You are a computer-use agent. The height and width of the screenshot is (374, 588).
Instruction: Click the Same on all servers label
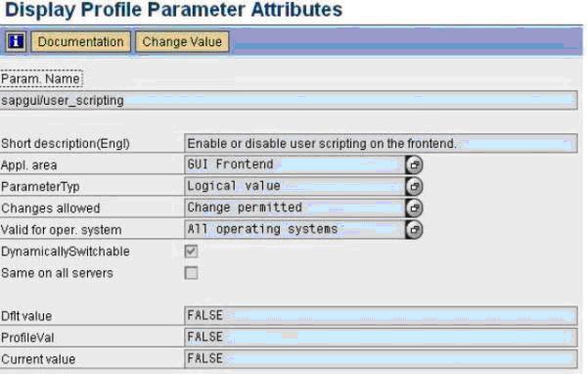[57, 273]
